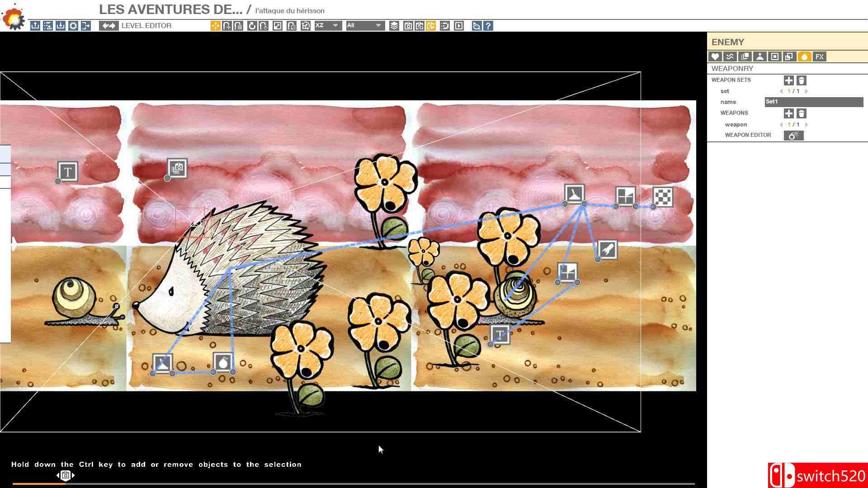Add a new weapon to the set

tap(788, 113)
